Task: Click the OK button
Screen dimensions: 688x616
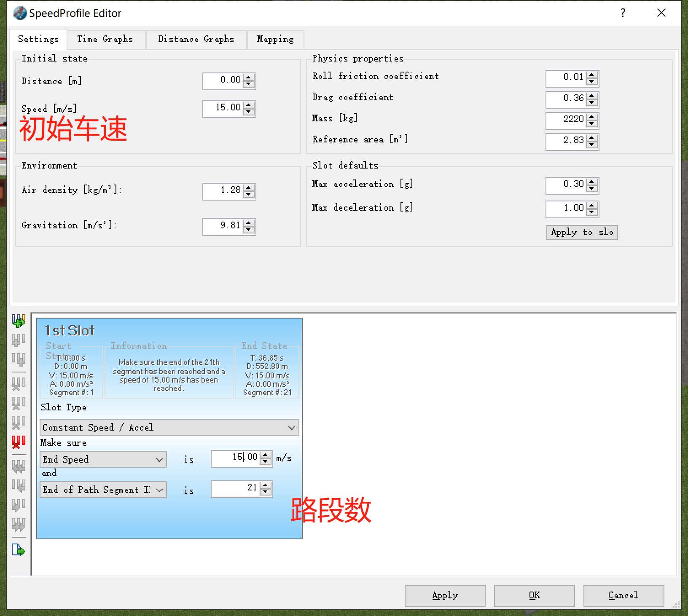Action: click(x=534, y=595)
